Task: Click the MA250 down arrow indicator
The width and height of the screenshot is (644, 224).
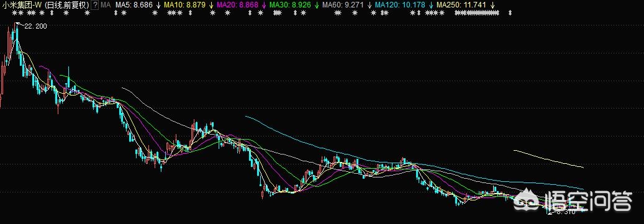Action: click(492, 6)
